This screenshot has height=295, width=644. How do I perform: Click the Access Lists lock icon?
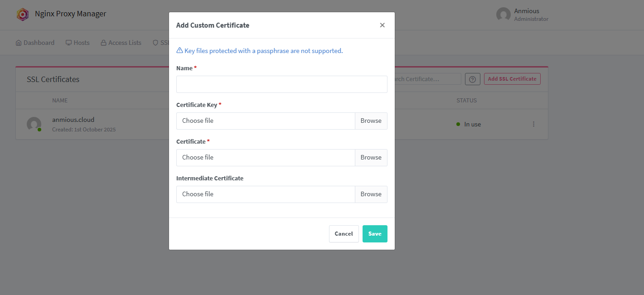pos(104,42)
